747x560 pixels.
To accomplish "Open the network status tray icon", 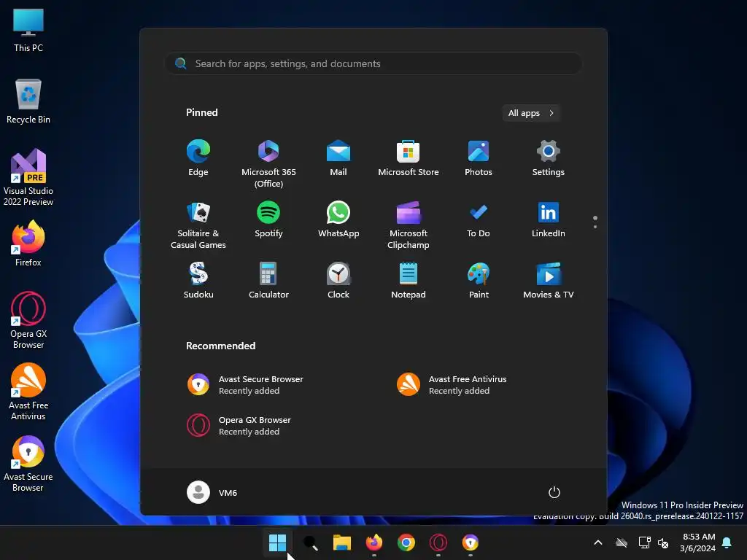I will tap(644, 542).
